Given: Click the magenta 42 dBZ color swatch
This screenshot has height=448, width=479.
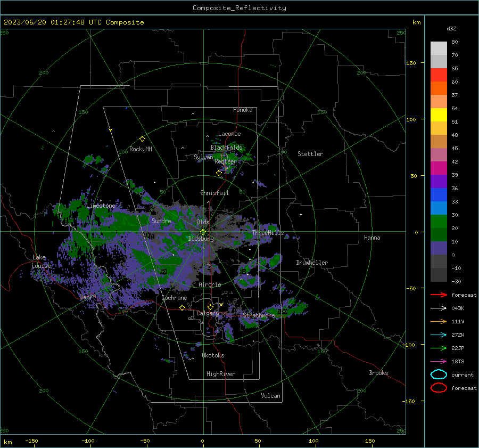Looking at the screenshot, I should tap(439, 168).
